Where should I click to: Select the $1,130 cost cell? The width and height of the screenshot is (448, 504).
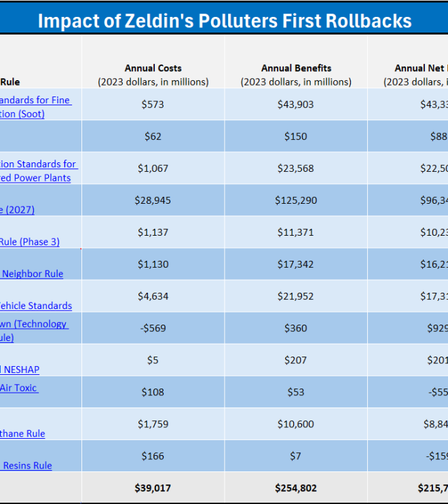click(153, 264)
